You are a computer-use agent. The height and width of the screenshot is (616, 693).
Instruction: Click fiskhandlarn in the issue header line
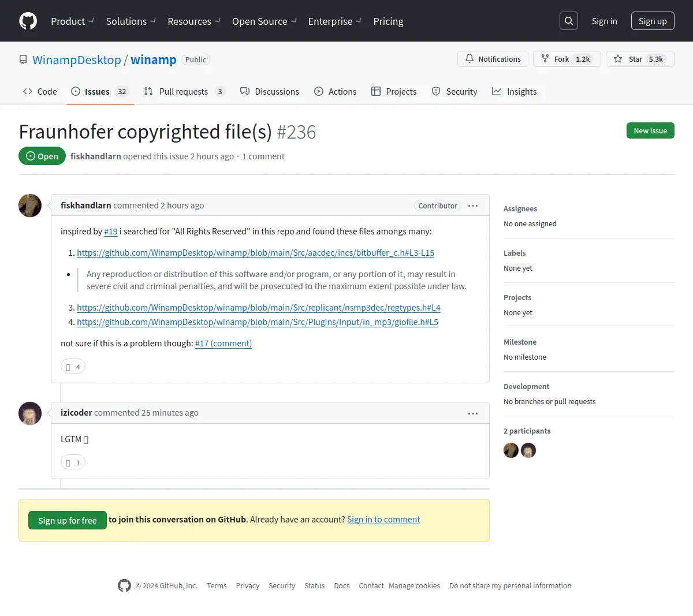click(x=96, y=156)
